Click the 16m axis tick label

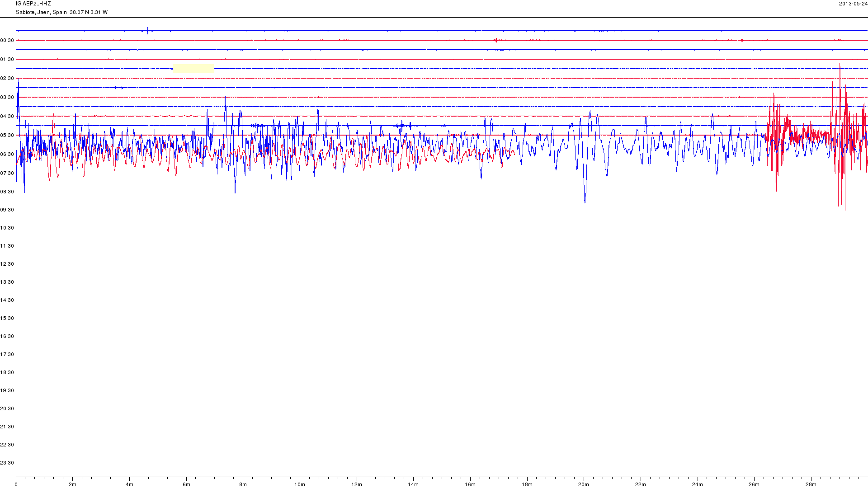(x=470, y=485)
